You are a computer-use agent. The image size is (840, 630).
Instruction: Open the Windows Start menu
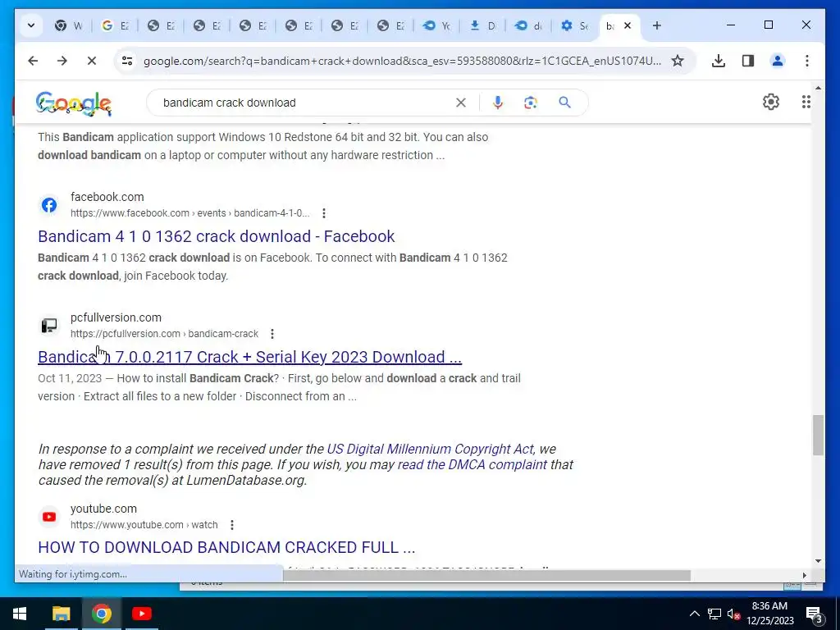tap(20, 614)
